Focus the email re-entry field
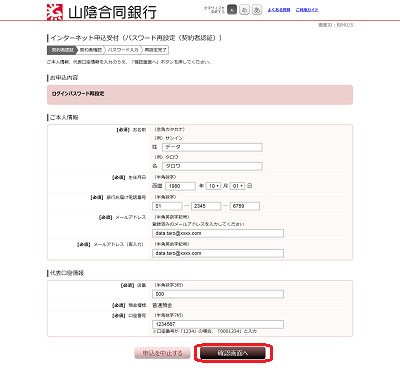400x368 pixels. point(218,253)
